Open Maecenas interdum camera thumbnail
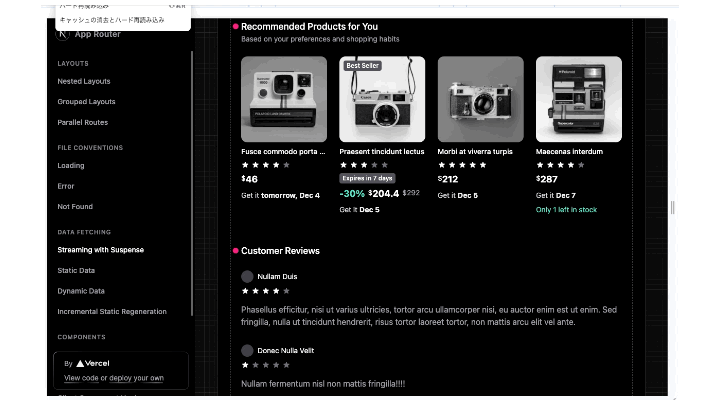The image size is (720, 405). click(x=578, y=99)
